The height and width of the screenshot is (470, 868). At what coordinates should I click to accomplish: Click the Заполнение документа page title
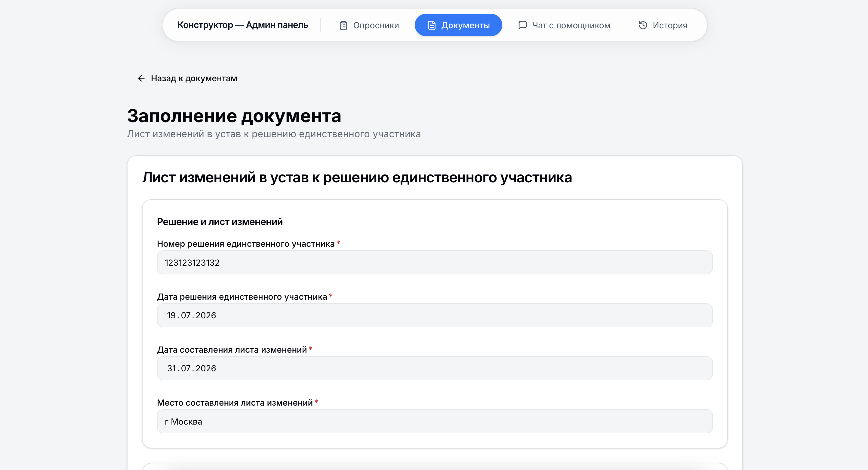tap(234, 116)
